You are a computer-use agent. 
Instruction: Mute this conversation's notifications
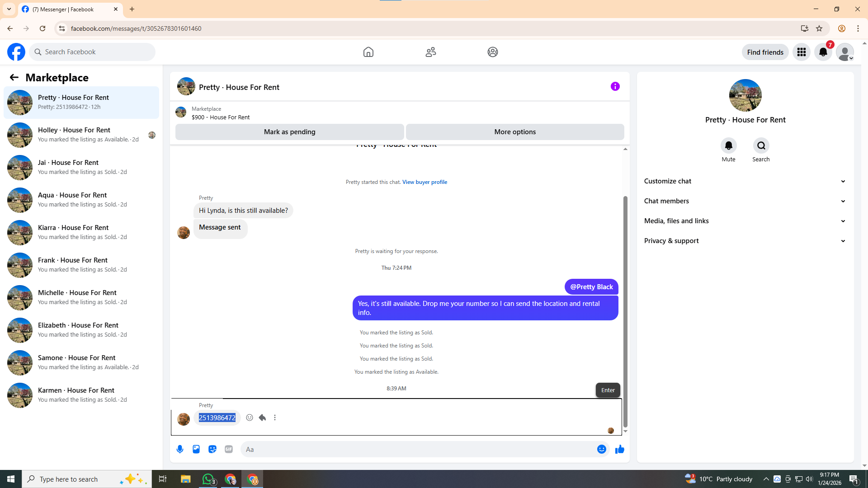point(728,146)
